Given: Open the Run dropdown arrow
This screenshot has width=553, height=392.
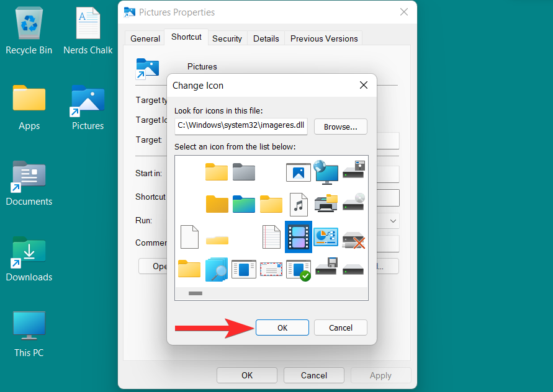Looking at the screenshot, I should 393,221.
